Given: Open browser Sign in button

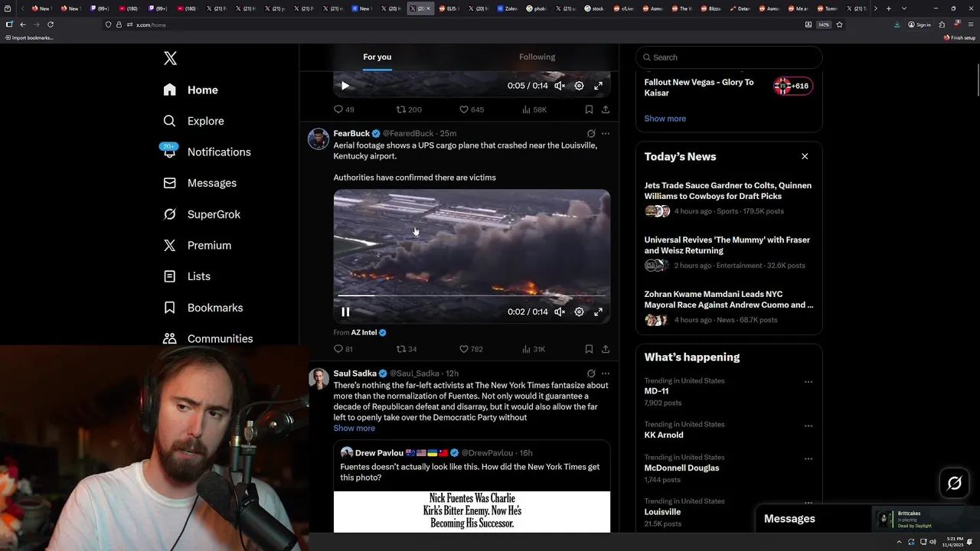Looking at the screenshot, I should click(920, 24).
